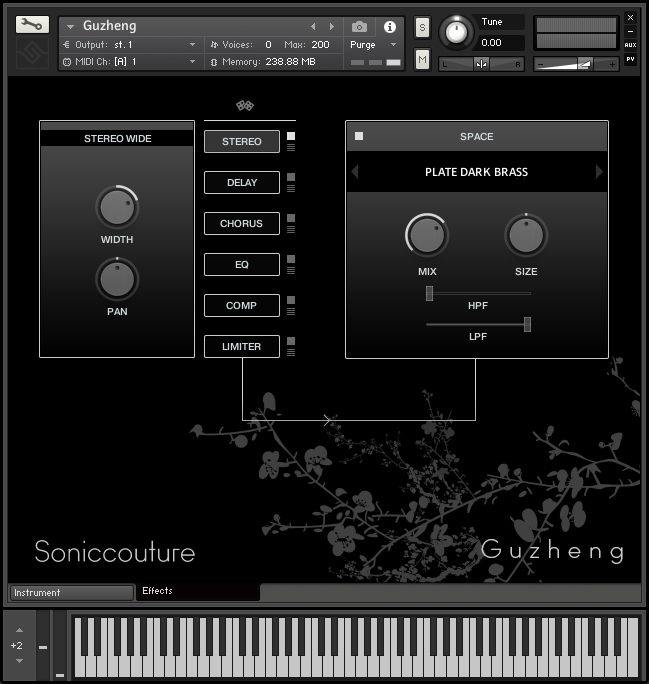Click the master volume slider

coord(576,65)
